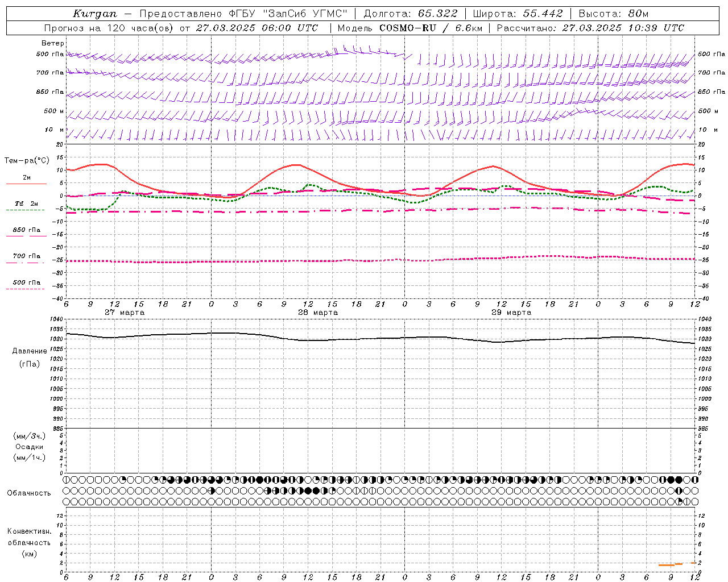Click the '(мм/3ч.)' precipitation unit label
This screenshot has width=728, height=582.
pos(30,436)
